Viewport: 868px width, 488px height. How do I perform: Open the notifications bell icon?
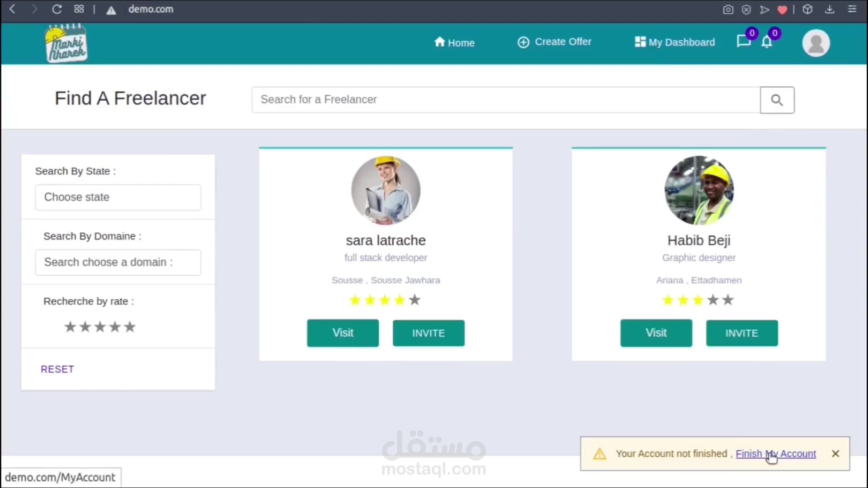pos(767,42)
